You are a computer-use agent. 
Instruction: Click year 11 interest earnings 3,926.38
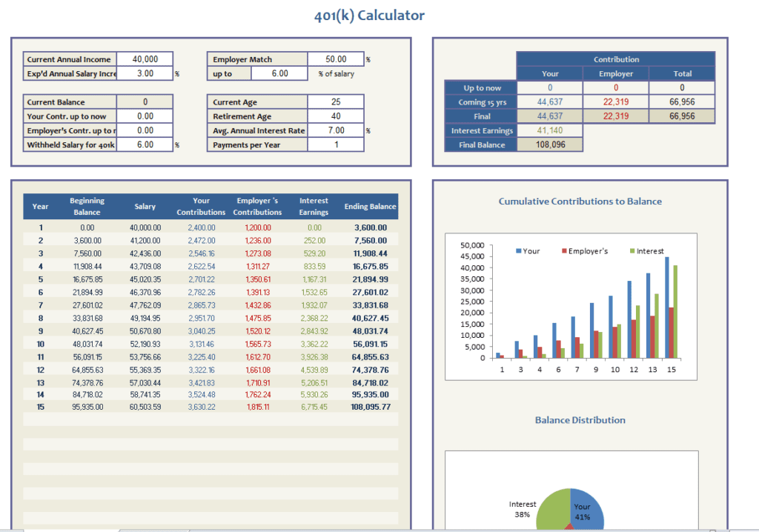tap(314, 357)
